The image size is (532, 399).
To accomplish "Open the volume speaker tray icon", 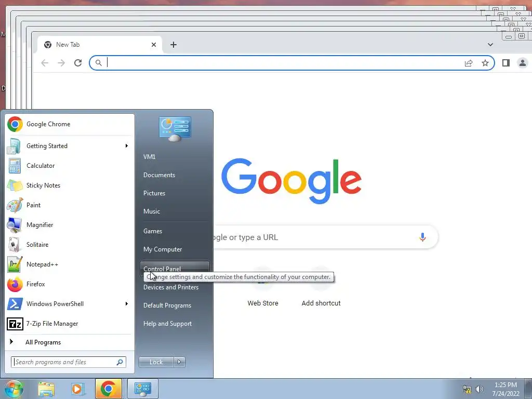I will coord(480,389).
